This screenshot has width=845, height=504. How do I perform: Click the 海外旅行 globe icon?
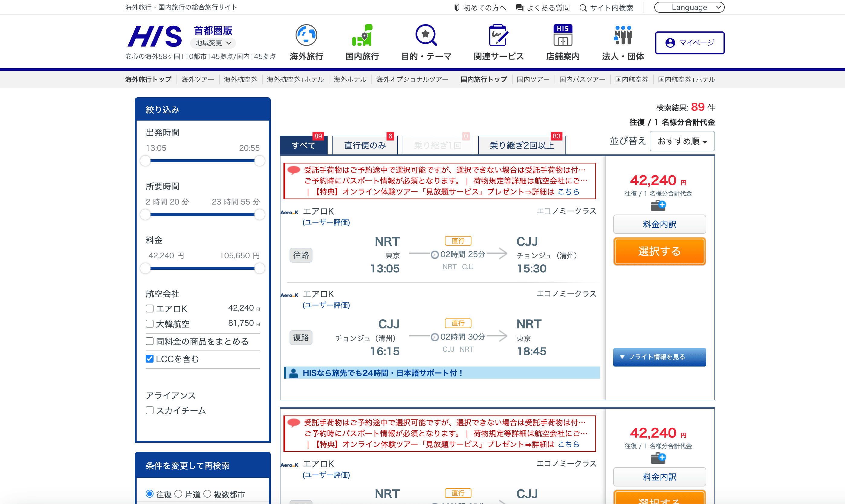[x=306, y=35]
